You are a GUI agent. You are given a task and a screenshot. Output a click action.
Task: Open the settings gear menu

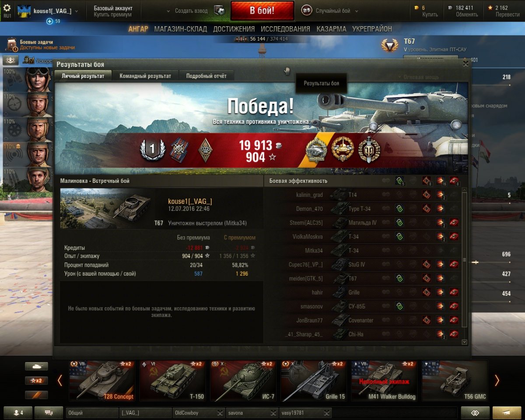(7, 8)
